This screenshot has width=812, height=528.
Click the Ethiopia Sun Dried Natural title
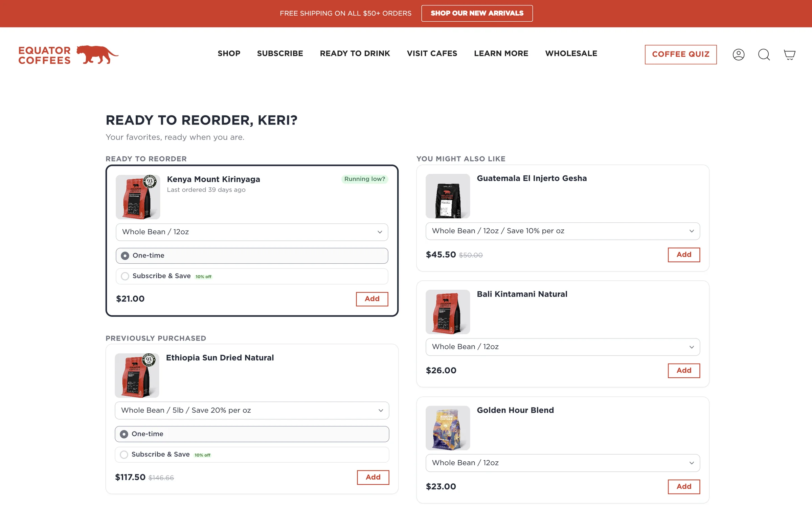pos(220,358)
